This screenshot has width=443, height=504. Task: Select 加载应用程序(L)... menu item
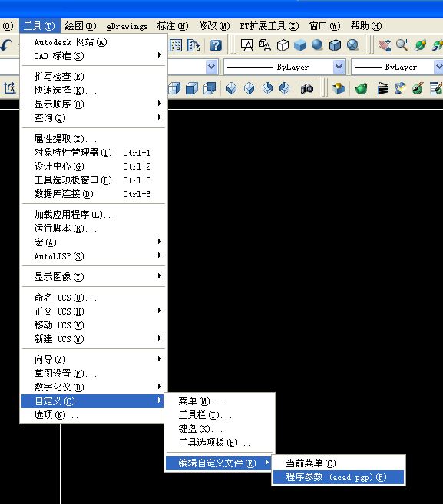tap(94, 214)
